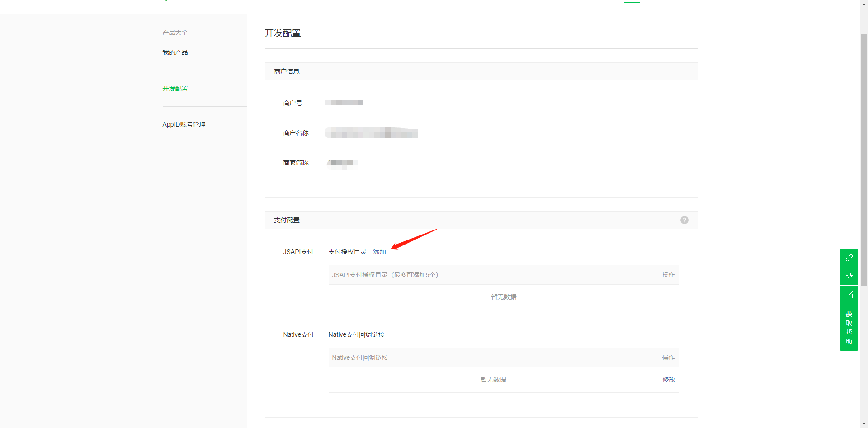Click the 操作 header in JSAPI table

click(668, 275)
